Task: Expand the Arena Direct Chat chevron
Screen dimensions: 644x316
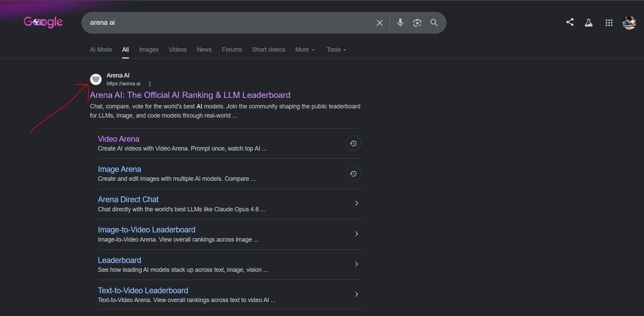Action: [356, 203]
